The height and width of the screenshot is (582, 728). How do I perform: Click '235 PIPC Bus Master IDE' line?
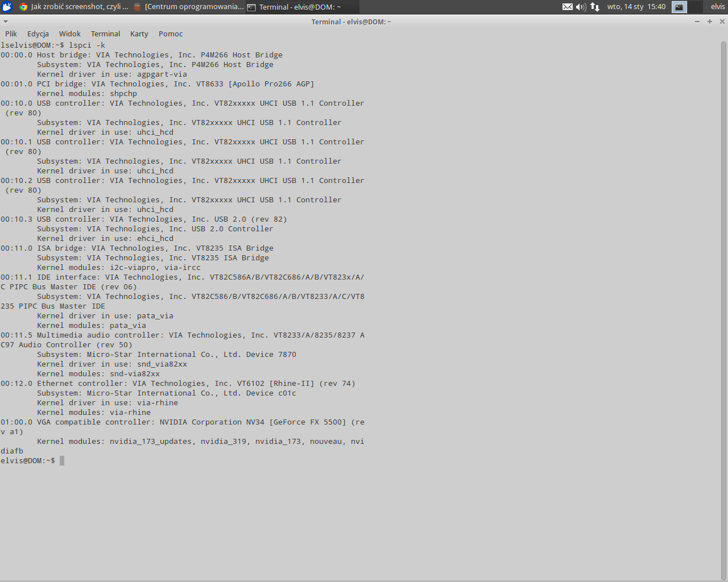53,306
